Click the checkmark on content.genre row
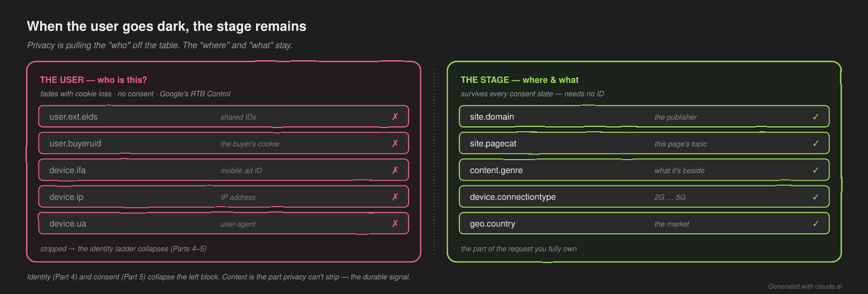This screenshot has width=868, height=294. click(815, 170)
